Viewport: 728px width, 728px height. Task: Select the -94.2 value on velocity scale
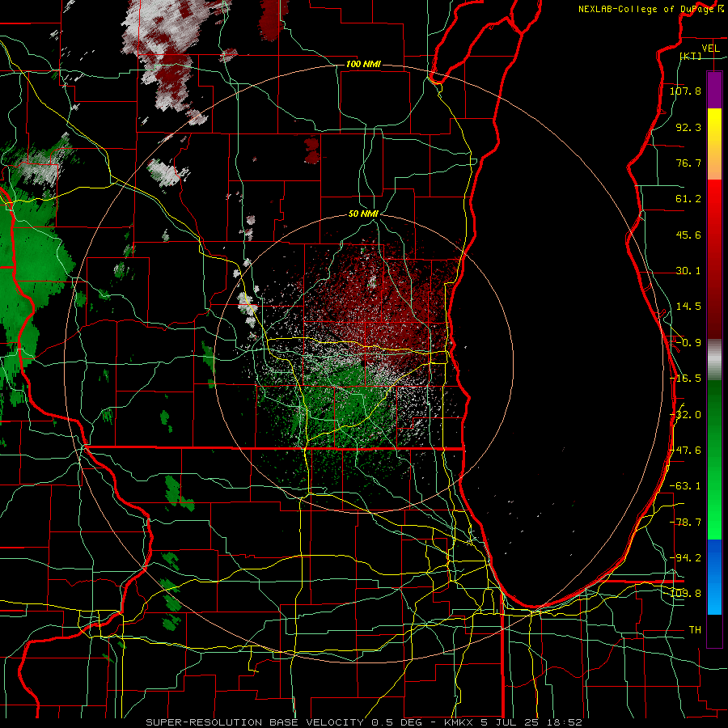click(685, 558)
